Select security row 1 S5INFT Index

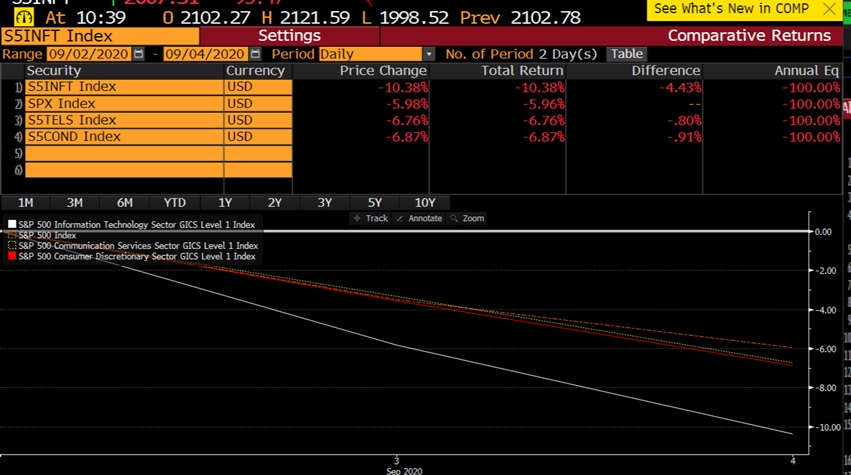(124, 87)
